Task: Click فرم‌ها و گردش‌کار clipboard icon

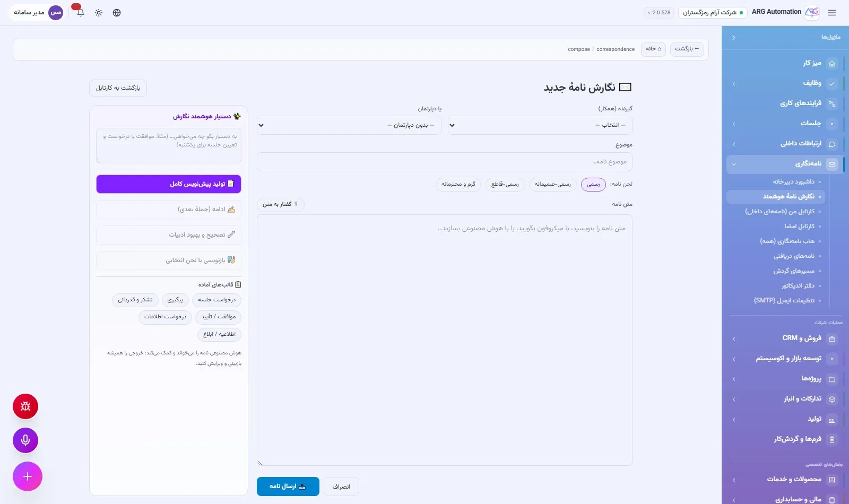Action: coord(832,439)
